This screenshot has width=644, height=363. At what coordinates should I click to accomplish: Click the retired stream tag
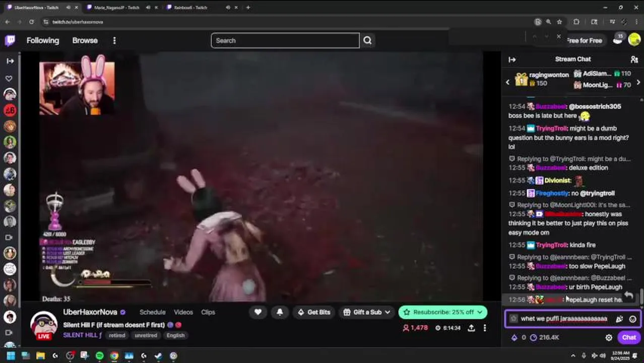(117, 335)
